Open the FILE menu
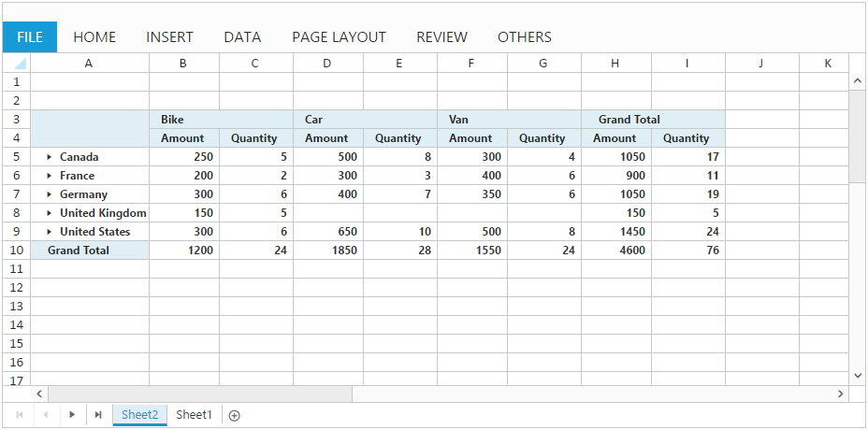Image resolution: width=868 pixels, height=430 pixels. coord(30,37)
